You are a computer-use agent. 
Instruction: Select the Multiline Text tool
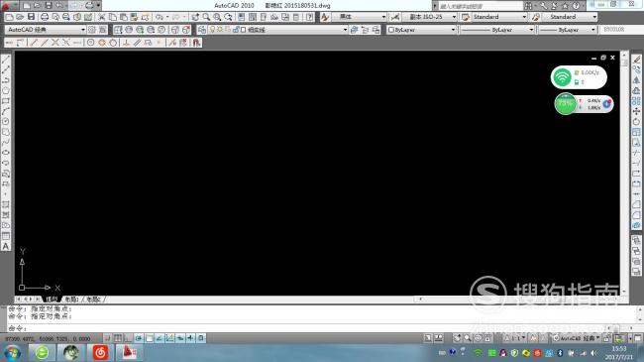point(6,246)
